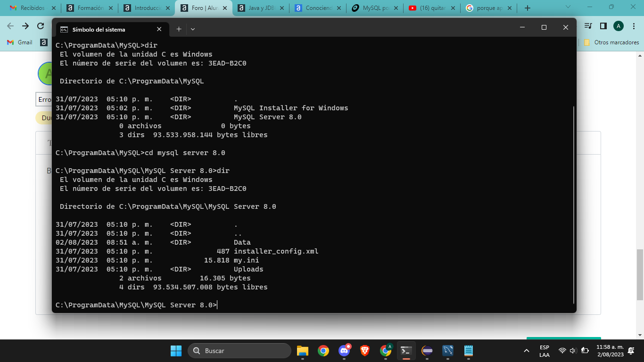Close the MySQL po tab
This screenshot has height=362, width=644.
pyautogui.click(x=396, y=8)
